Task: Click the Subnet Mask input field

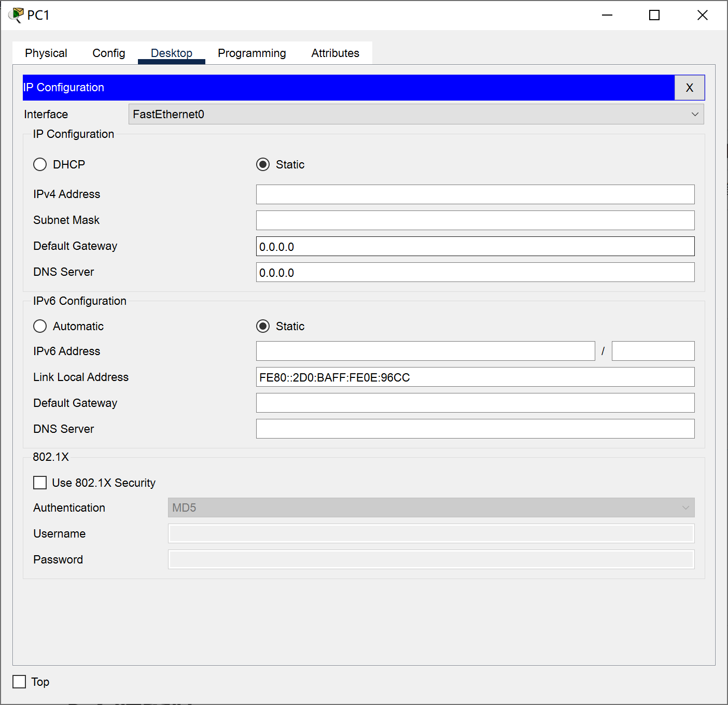Action: click(474, 220)
